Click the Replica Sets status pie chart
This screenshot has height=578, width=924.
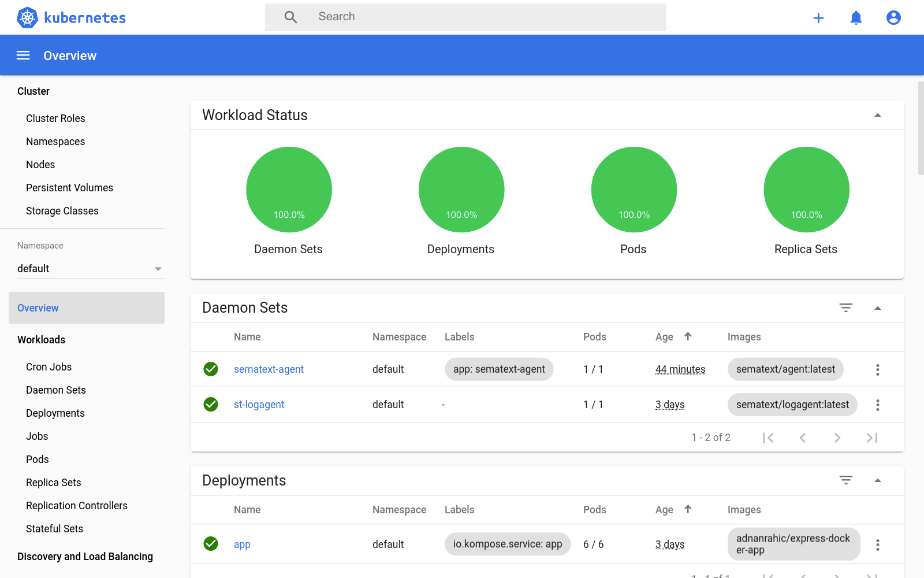click(x=807, y=190)
